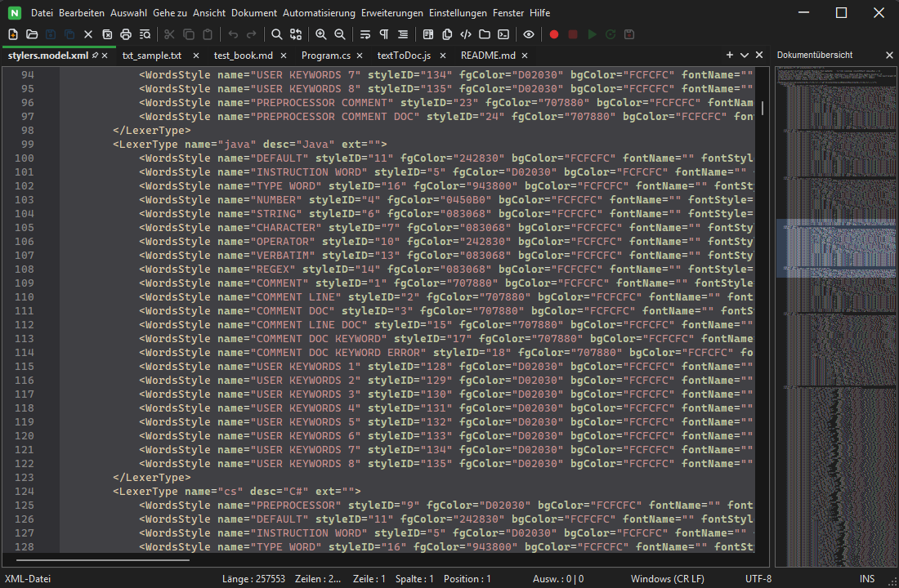Run the macro multiple times
This screenshot has height=588, width=899.
pyautogui.click(x=611, y=34)
